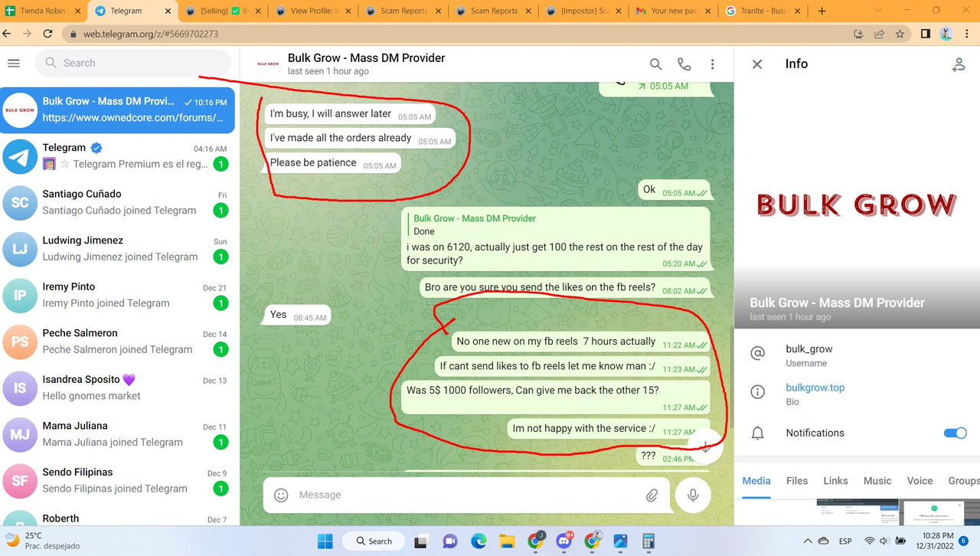The width and height of the screenshot is (980, 556).
Task: Click the attachment paperclip icon
Action: click(652, 495)
